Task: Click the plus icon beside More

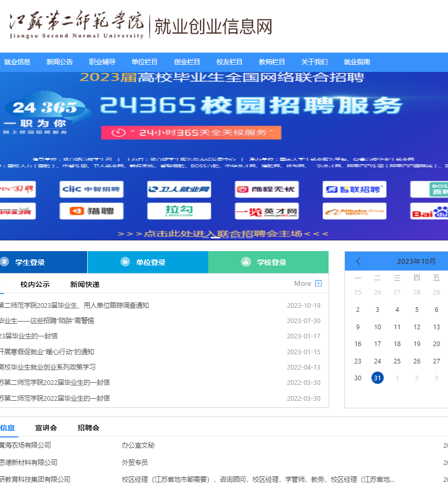Action: tap(318, 283)
